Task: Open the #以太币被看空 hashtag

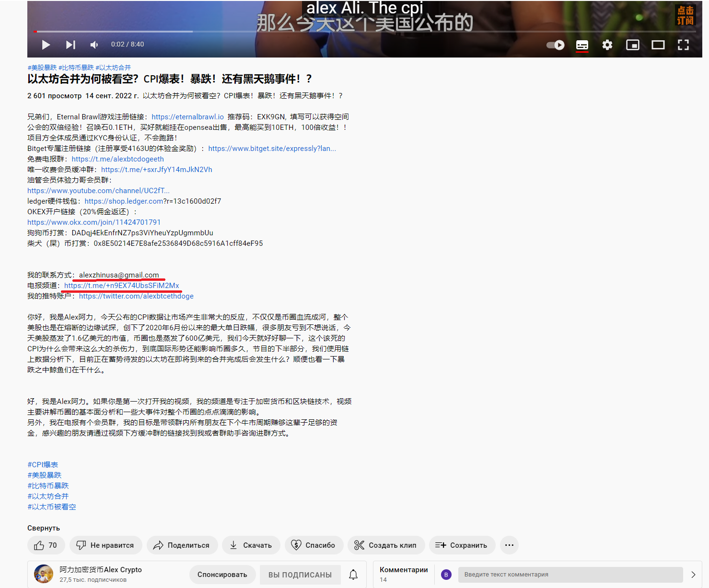Action: (52, 507)
